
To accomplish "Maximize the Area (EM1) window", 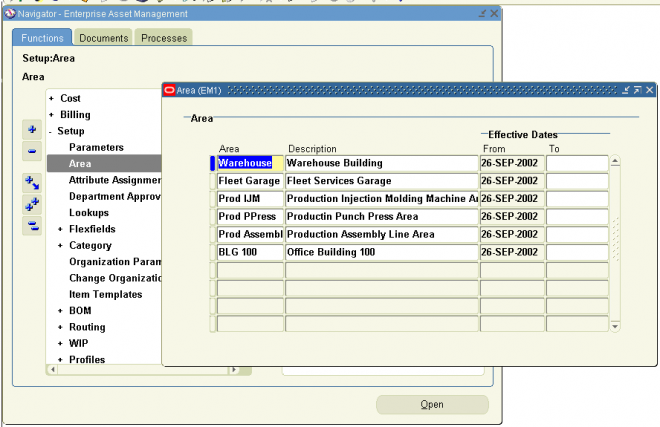I will (637, 90).
